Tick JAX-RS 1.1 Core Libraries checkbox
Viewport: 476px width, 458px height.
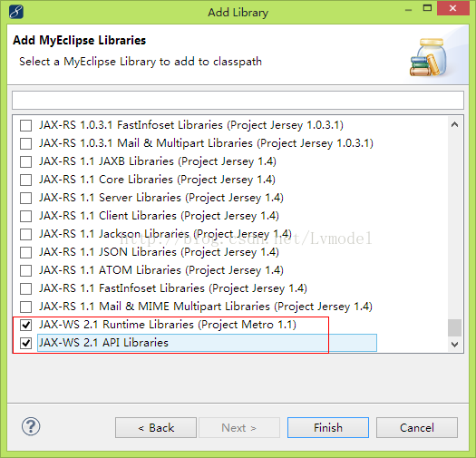pos(25,180)
